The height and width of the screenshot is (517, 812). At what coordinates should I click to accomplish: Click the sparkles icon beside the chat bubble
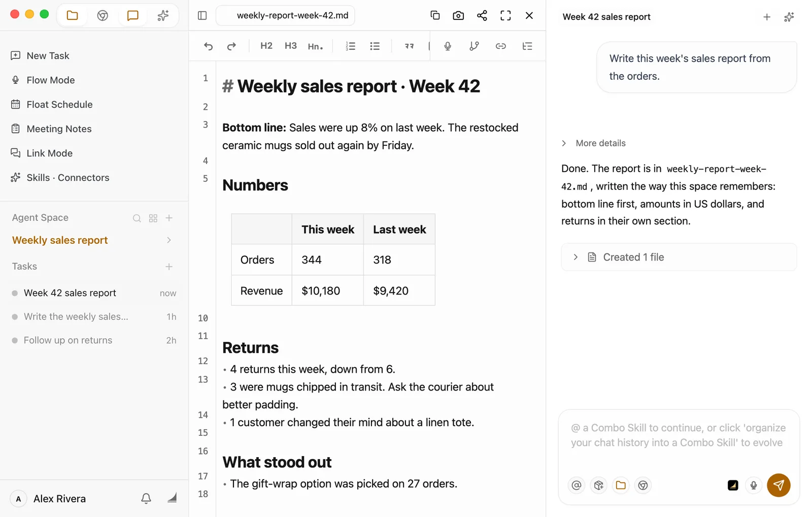click(163, 15)
